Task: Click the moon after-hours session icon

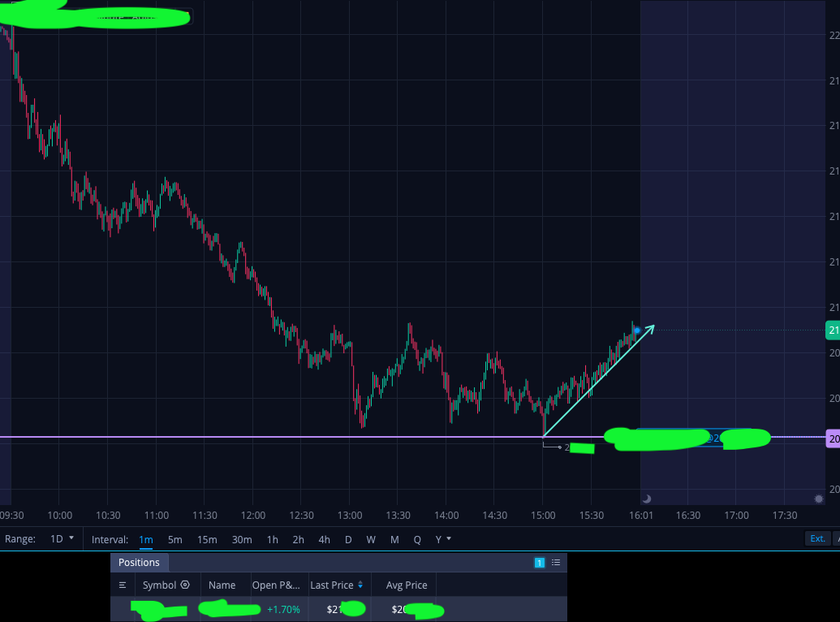Action: coord(647,499)
